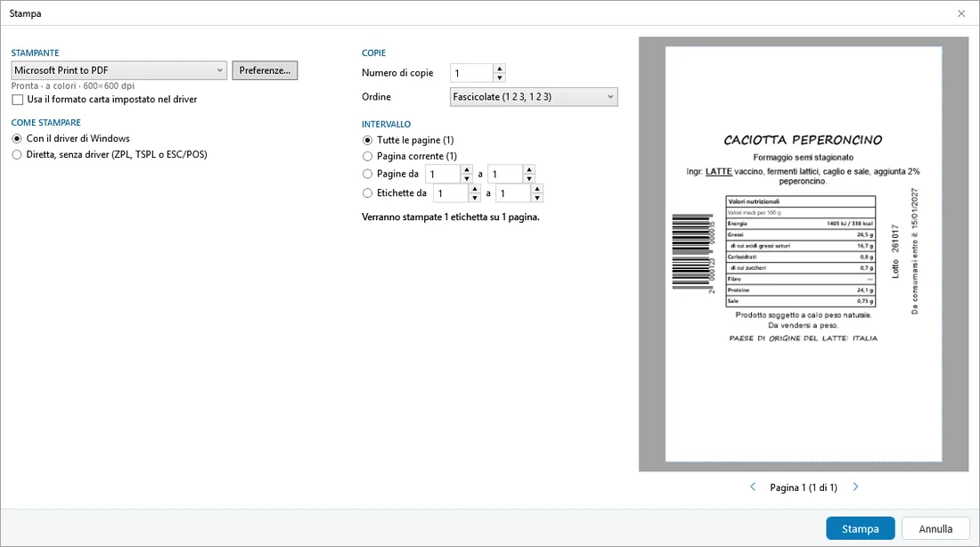980x547 pixels.
Task: Go to next preview page arrow
Action: point(855,487)
